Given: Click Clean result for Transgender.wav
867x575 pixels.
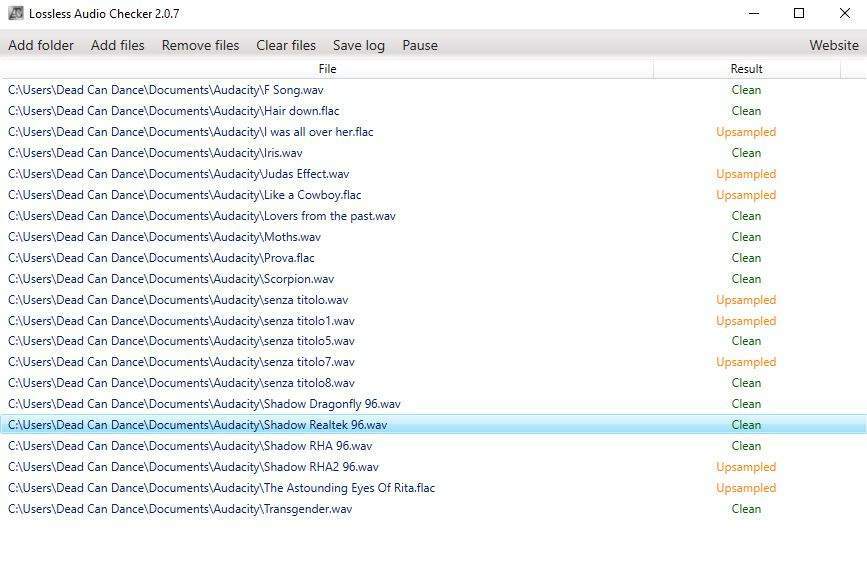Looking at the screenshot, I should [746, 509].
